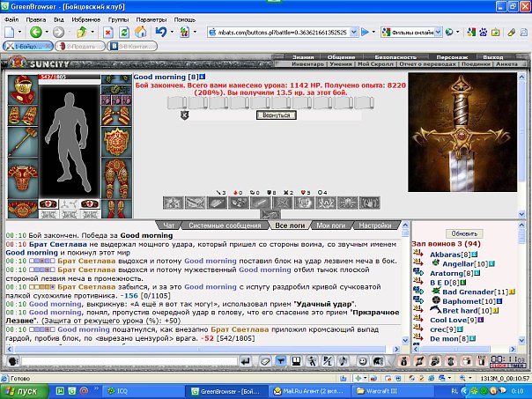Open the Настройки tab
This screenshot has height=399, width=532.
point(375,225)
